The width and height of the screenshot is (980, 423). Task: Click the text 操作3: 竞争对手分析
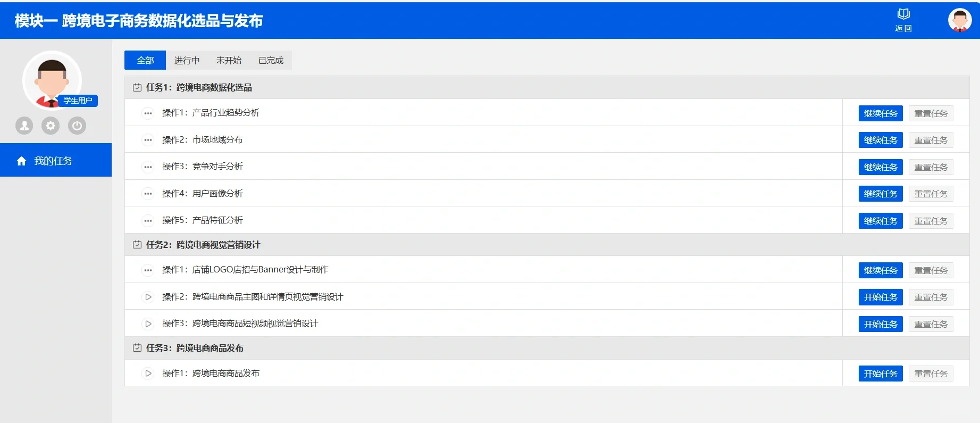[202, 167]
